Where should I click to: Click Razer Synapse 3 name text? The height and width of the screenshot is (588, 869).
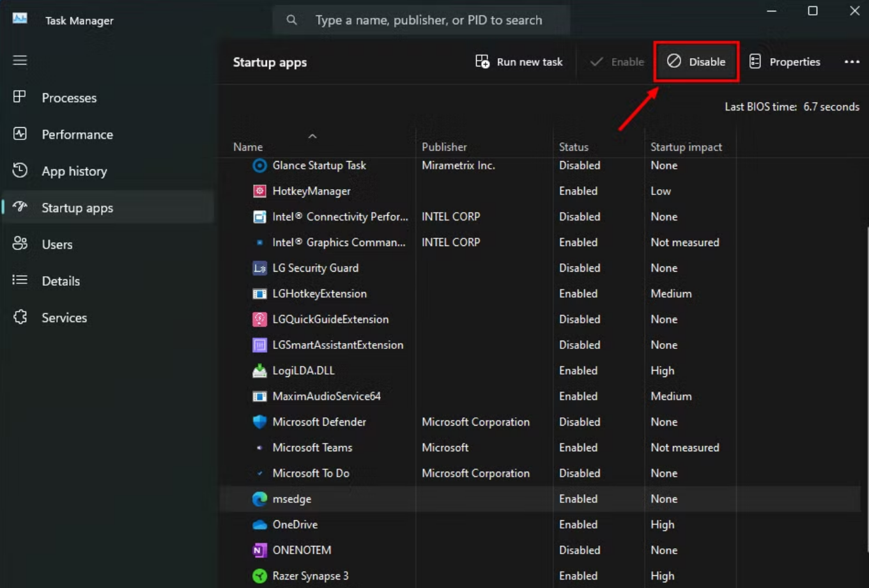point(311,576)
